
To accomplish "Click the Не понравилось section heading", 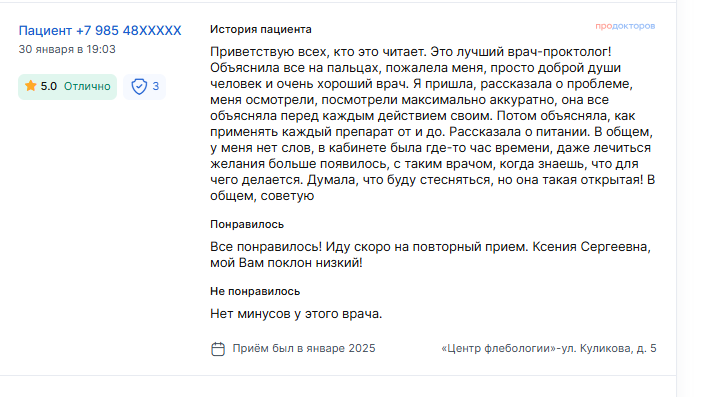I will click(x=255, y=291).
